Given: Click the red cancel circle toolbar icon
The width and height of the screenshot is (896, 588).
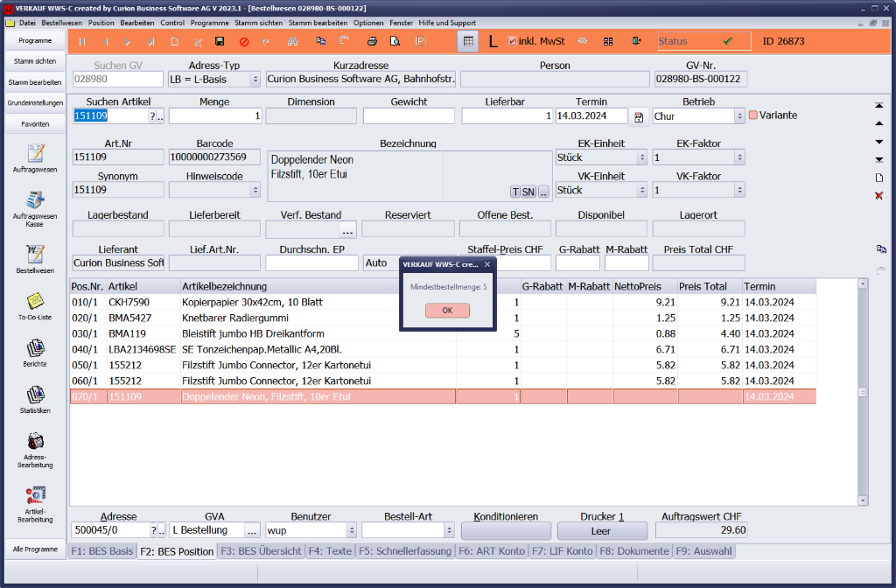Looking at the screenshot, I should (244, 41).
